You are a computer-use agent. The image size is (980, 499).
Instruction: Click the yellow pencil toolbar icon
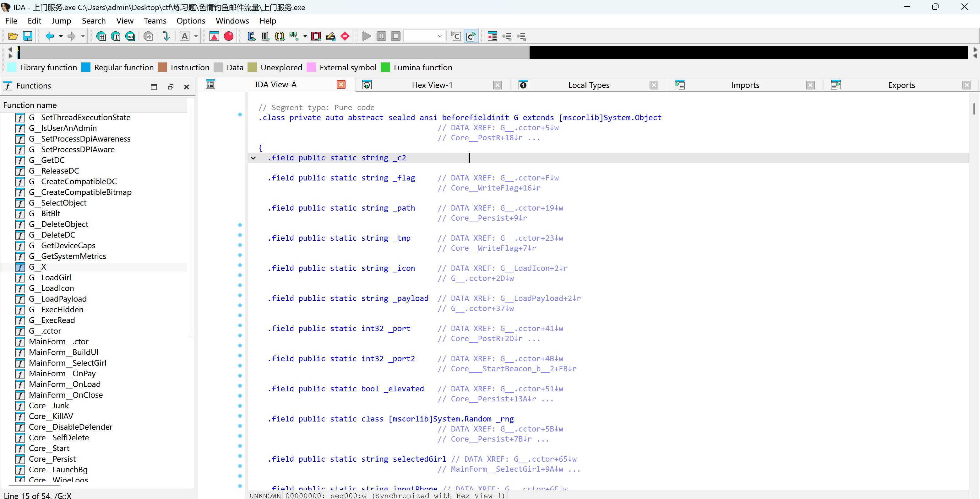pos(330,36)
